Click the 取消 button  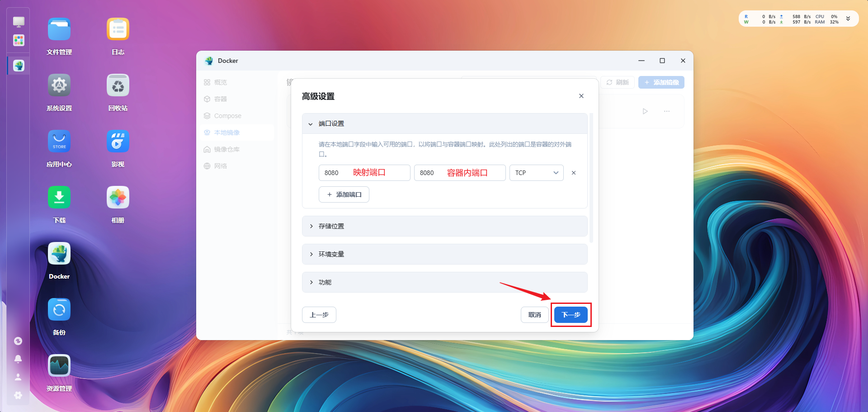[x=535, y=315]
